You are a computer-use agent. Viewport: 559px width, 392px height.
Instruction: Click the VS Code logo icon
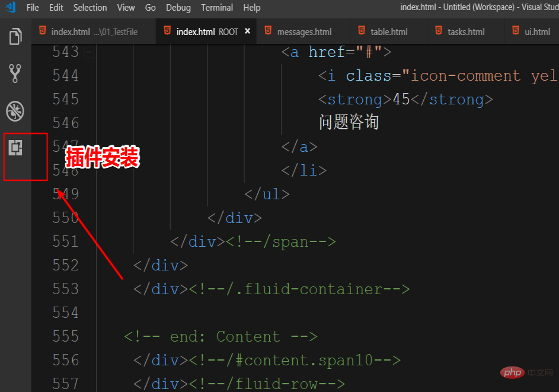coord(10,8)
